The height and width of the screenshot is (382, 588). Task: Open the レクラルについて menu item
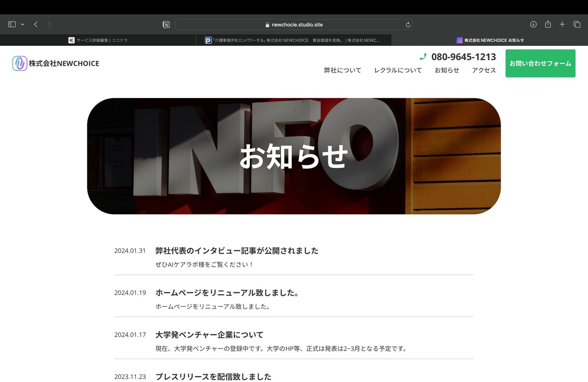click(x=398, y=70)
